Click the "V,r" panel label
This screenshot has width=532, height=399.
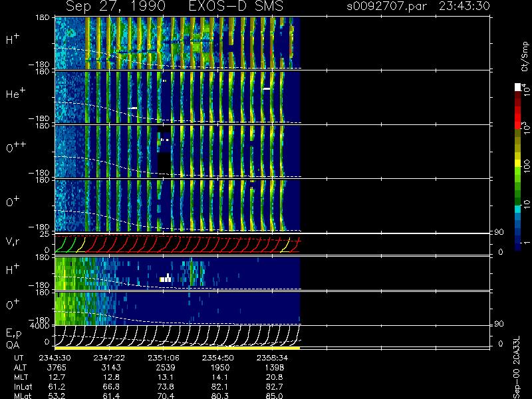tap(13, 241)
